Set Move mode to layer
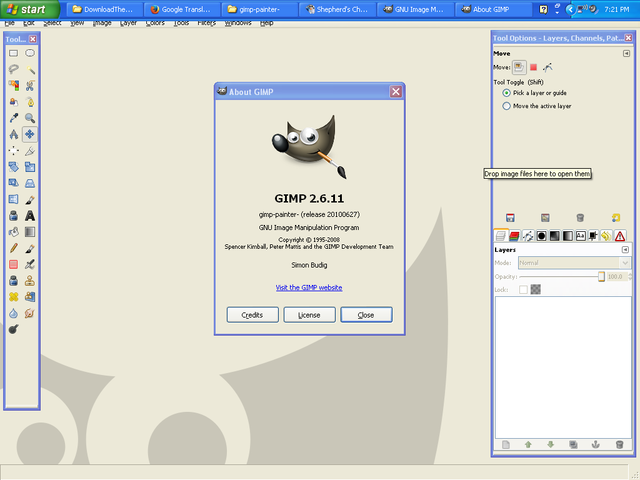 click(x=519, y=67)
